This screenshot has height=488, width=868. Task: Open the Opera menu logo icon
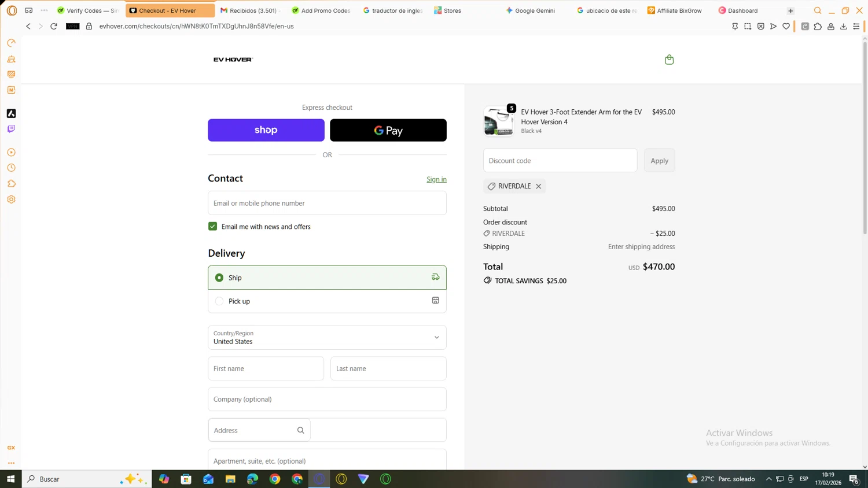(x=12, y=10)
